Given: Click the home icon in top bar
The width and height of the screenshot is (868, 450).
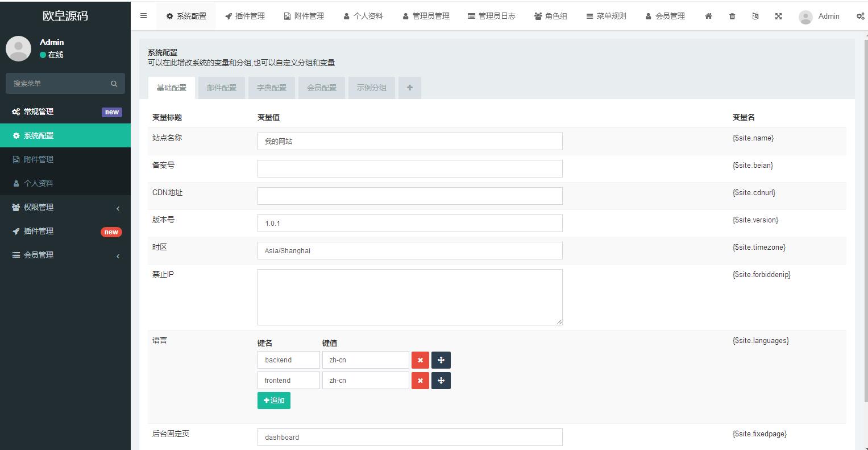Looking at the screenshot, I should click(x=708, y=16).
